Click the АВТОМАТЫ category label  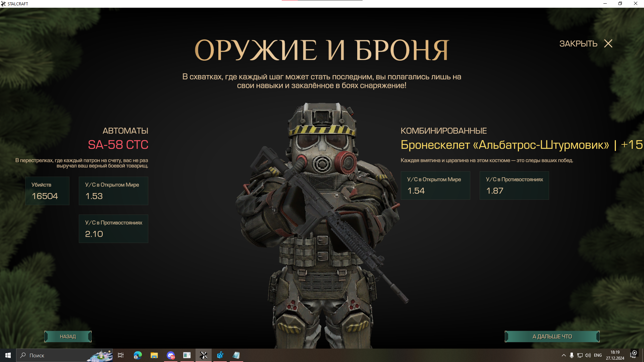coord(125,131)
